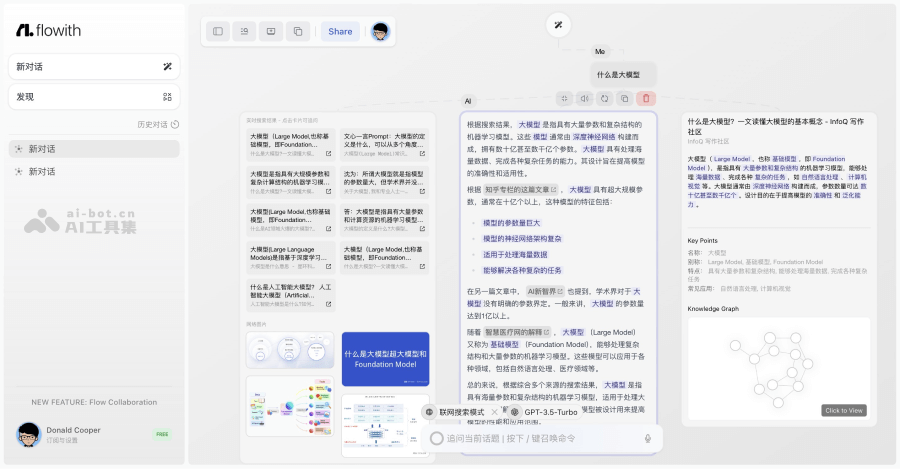This screenshot has height=469, width=900.
Task: Open the 发现 discover menu item
Action: coord(93,97)
